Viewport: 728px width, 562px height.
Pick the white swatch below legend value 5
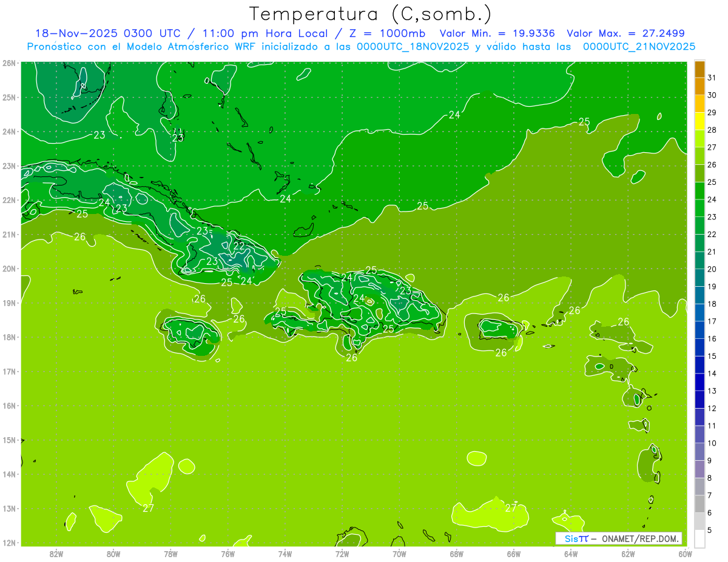click(x=699, y=538)
